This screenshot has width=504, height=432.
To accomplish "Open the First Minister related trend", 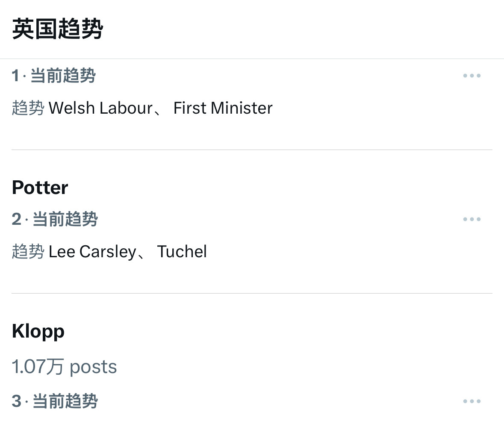I will [223, 108].
